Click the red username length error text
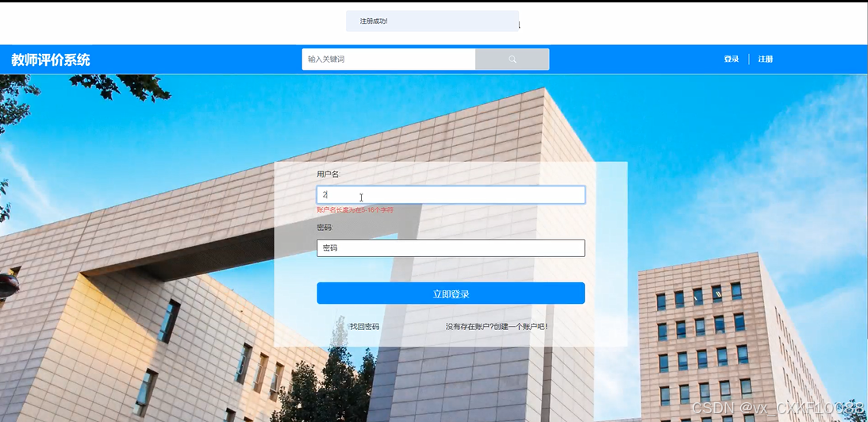This screenshot has height=422, width=868. point(355,210)
